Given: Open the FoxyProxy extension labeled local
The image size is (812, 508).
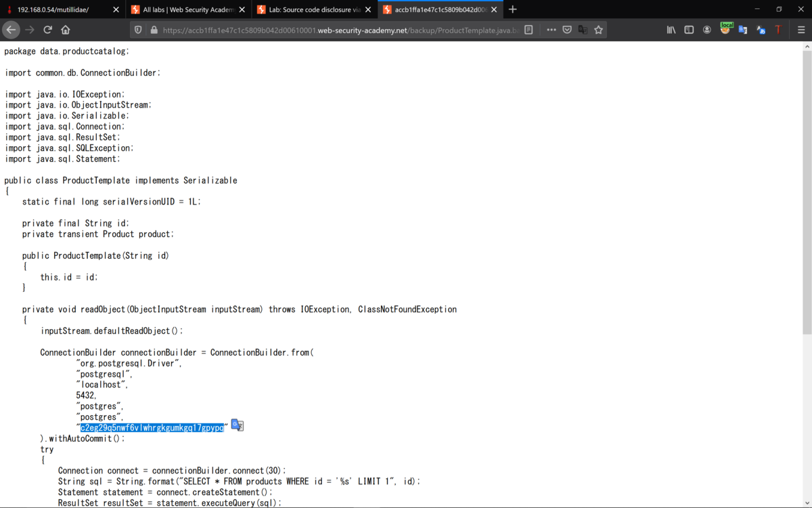Looking at the screenshot, I should pos(727,30).
